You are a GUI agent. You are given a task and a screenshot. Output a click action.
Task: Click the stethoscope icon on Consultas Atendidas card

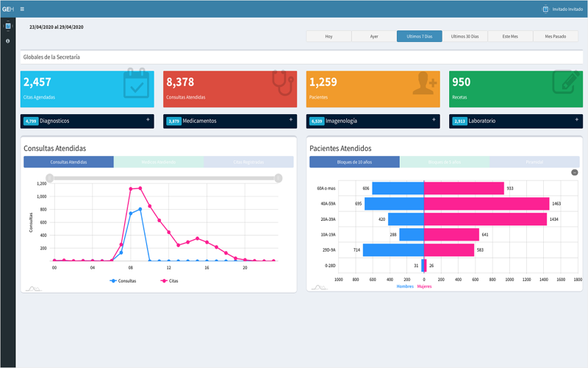point(283,82)
